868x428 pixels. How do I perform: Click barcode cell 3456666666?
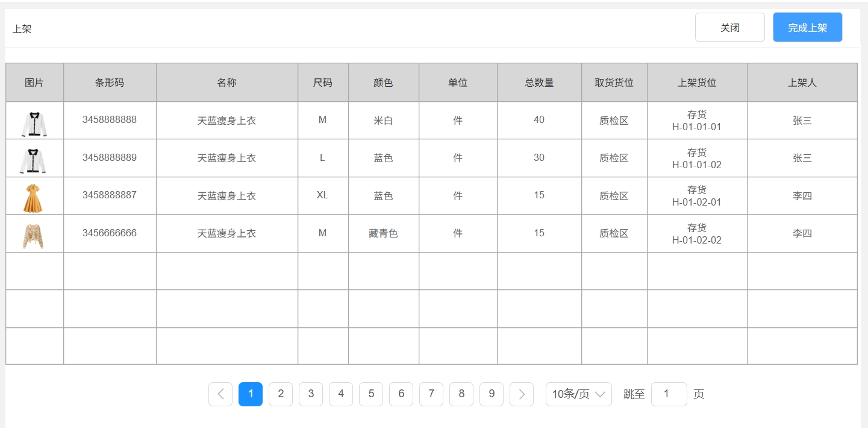[x=110, y=233]
